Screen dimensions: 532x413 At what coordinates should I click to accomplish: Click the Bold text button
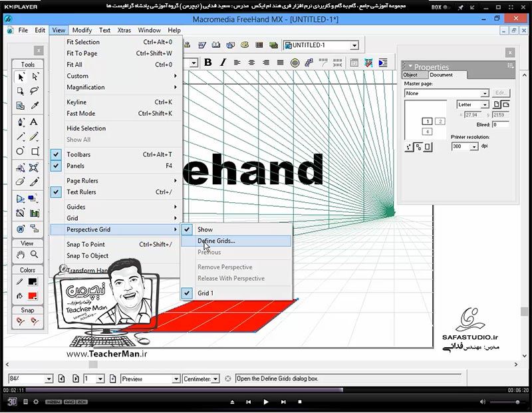point(208,63)
